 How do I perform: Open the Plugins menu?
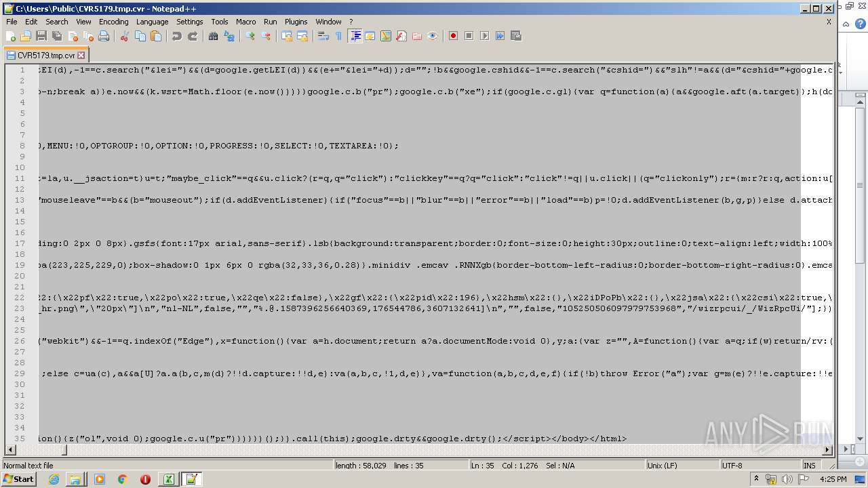tap(296, 22)
